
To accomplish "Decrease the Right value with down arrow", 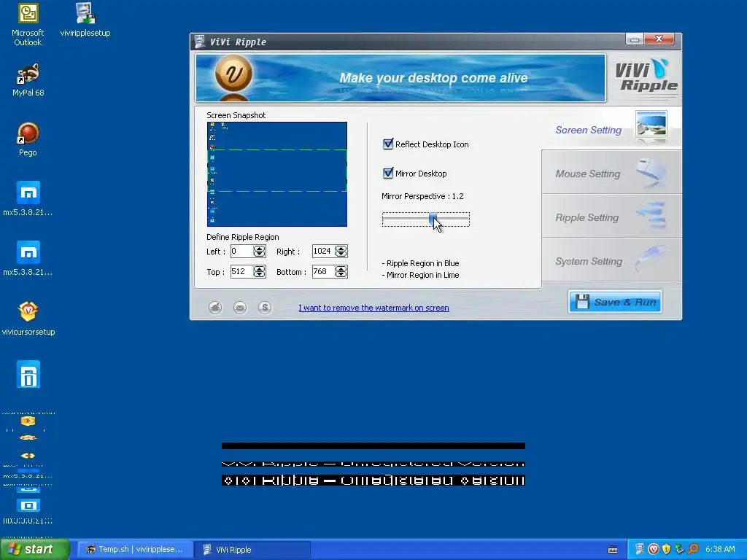I will click(x=341, y=254).
